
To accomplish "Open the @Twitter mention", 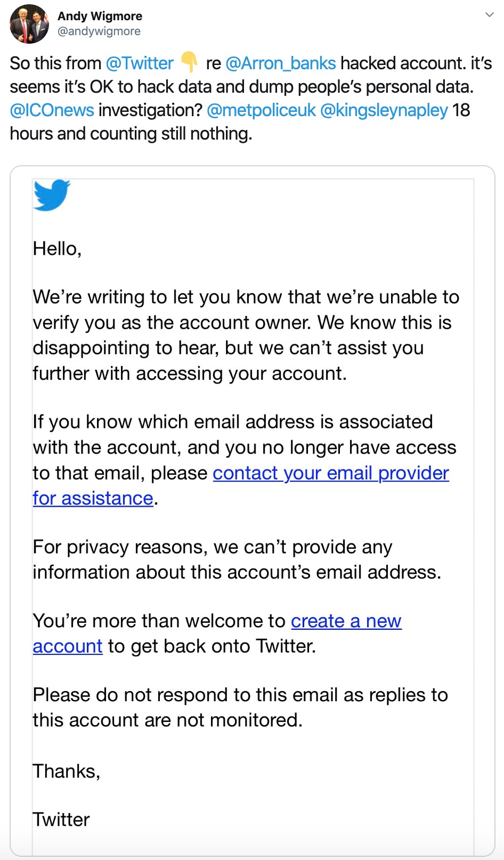I will pyautogui.click(x=140, y=63).
